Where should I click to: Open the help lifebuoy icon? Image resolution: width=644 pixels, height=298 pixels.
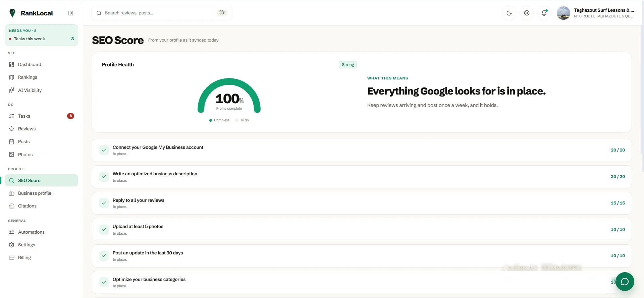[527, 13]
